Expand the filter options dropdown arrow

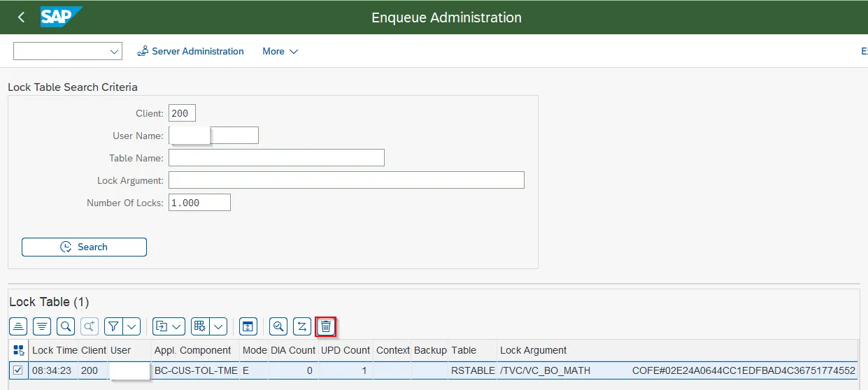click(132, 326)
